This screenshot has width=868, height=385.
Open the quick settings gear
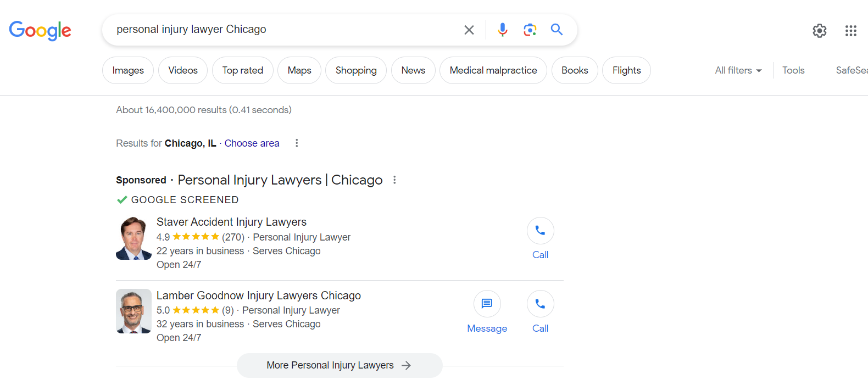click(820, 31)
